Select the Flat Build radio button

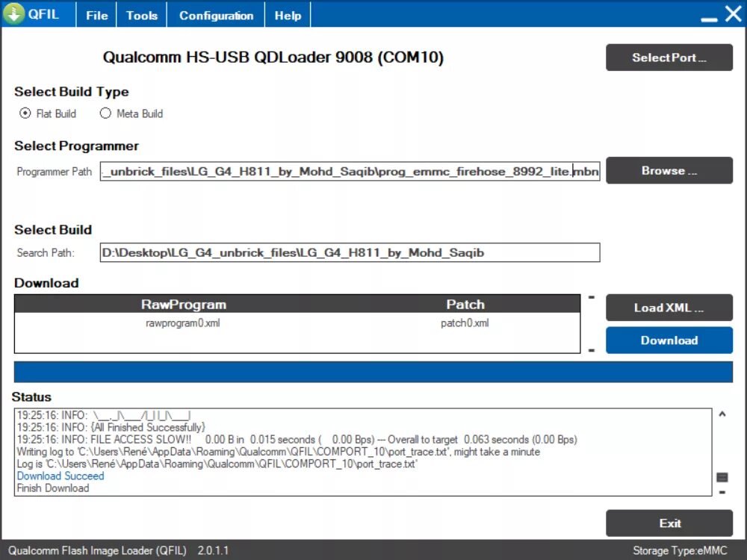(25, 113)
